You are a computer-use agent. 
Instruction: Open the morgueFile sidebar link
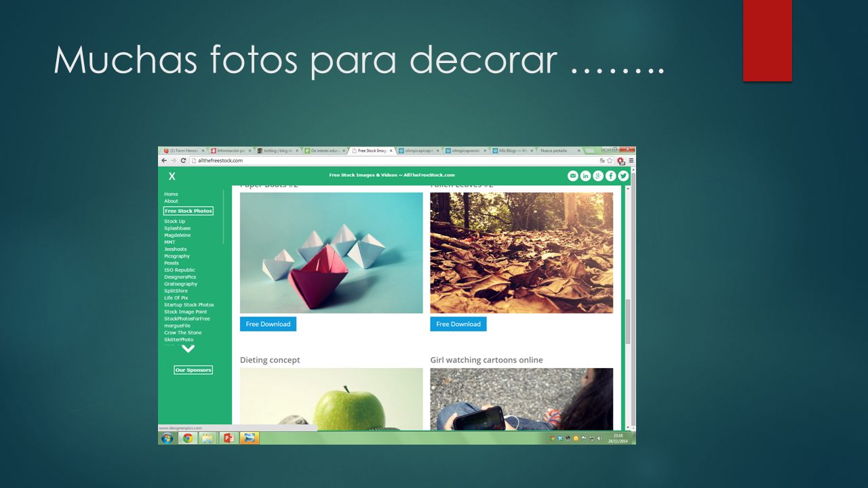click(x=178, y=325)
